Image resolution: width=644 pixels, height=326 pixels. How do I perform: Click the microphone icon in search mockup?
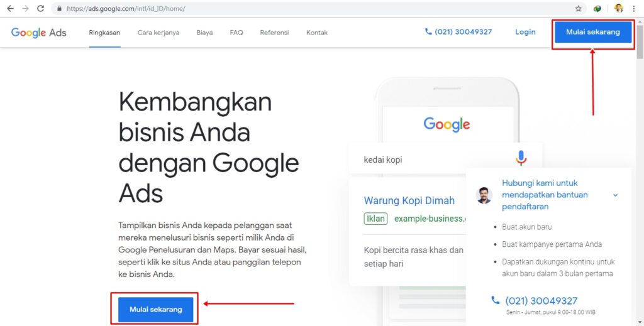coord(521,158)
